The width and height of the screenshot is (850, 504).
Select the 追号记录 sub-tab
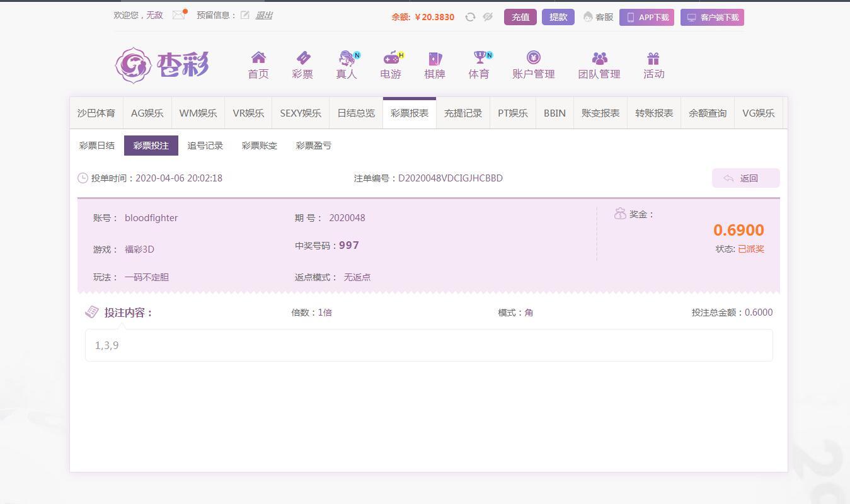click(205, 146)
